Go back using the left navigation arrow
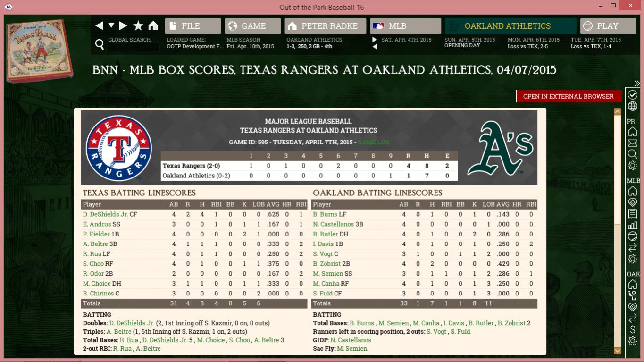644x362 pixels. (99, 26)
